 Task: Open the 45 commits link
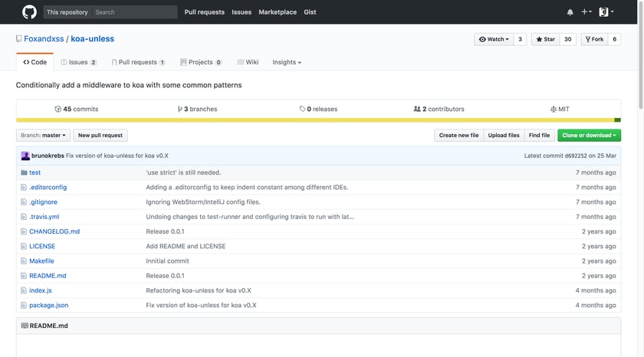tap(77, 109)
